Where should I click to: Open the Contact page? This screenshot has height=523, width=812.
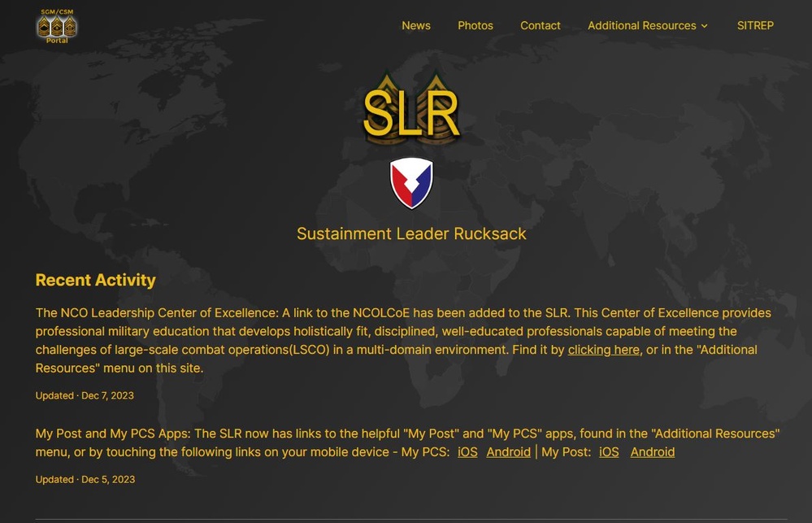(541, 25)
